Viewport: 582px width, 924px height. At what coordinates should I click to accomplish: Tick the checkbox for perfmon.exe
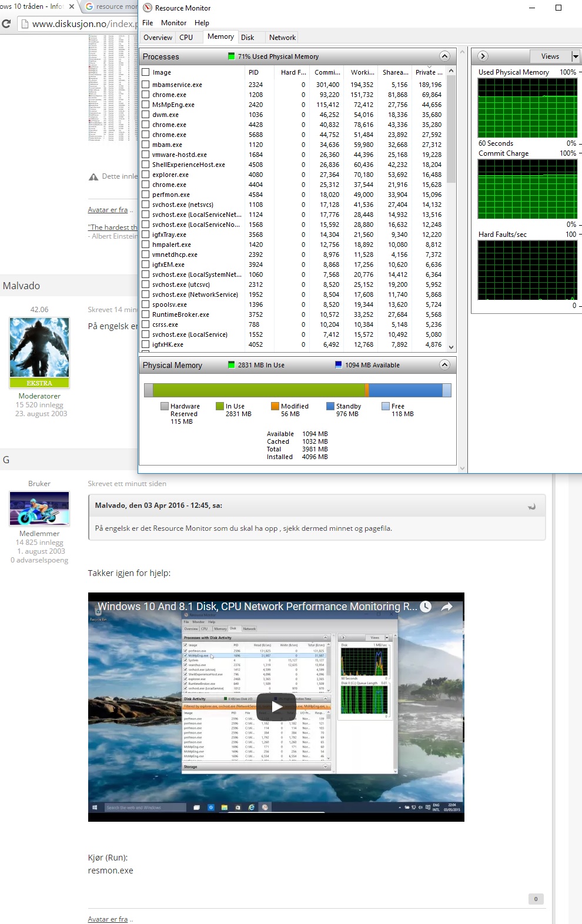[146, 195]
